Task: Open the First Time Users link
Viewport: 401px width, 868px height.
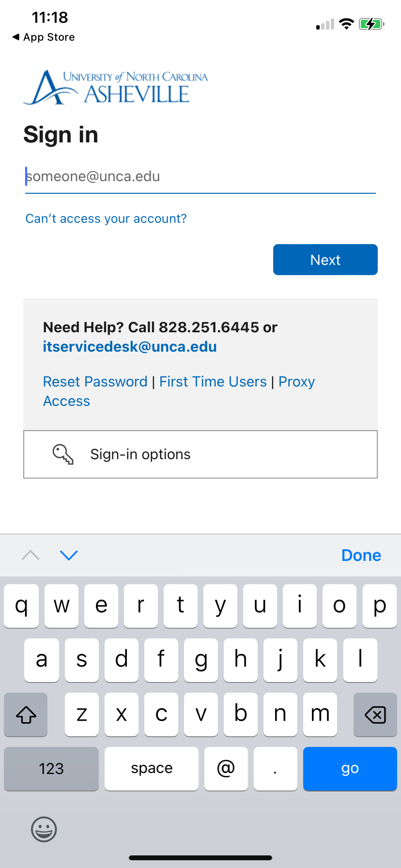Action: 213,382
